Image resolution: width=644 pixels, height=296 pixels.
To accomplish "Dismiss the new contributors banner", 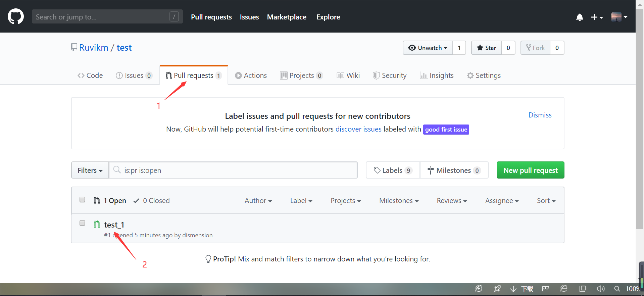I will point(540,115).
